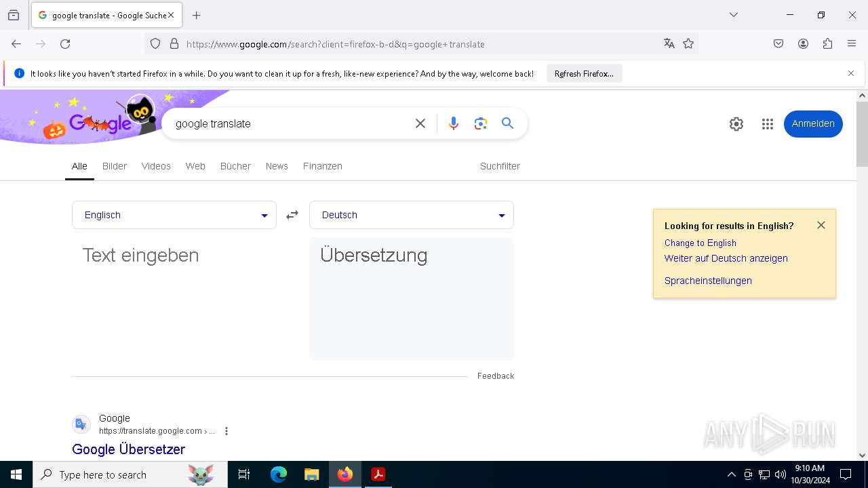Open a new tab with plus button
Viewport: 868px width, 488px height.
[x=197, y=15]
